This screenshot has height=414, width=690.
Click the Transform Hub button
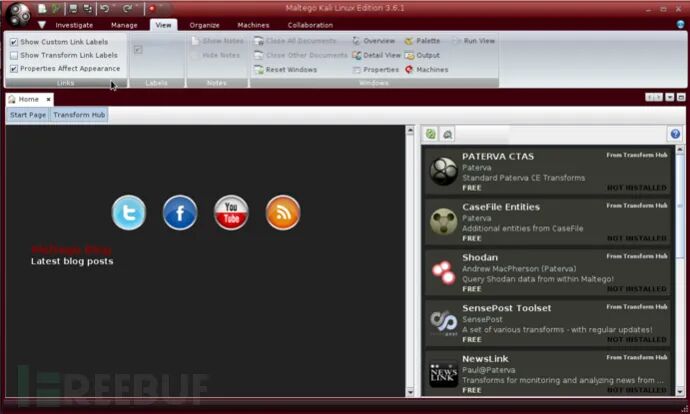pos(79,115)
